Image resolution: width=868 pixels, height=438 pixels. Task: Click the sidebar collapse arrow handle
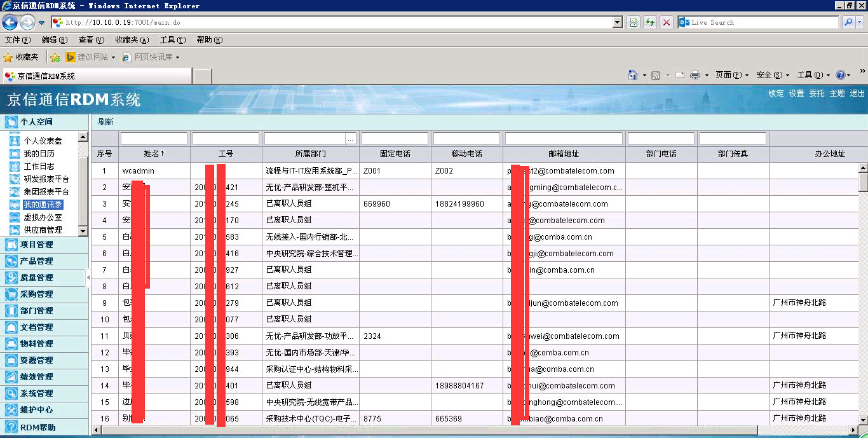coord(88,278)
